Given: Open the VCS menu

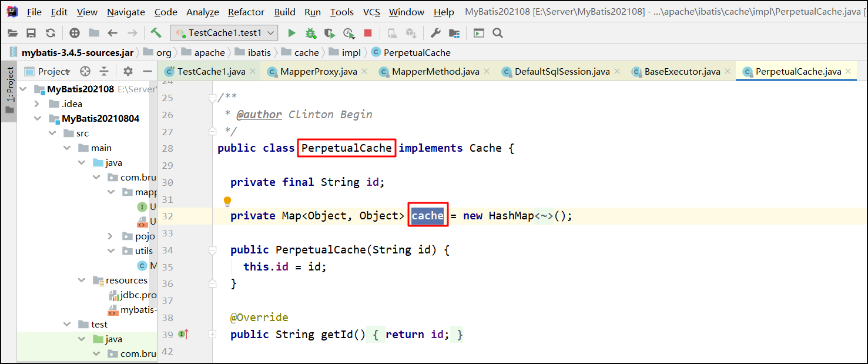Looking at the screenshot, I should 371,12.
